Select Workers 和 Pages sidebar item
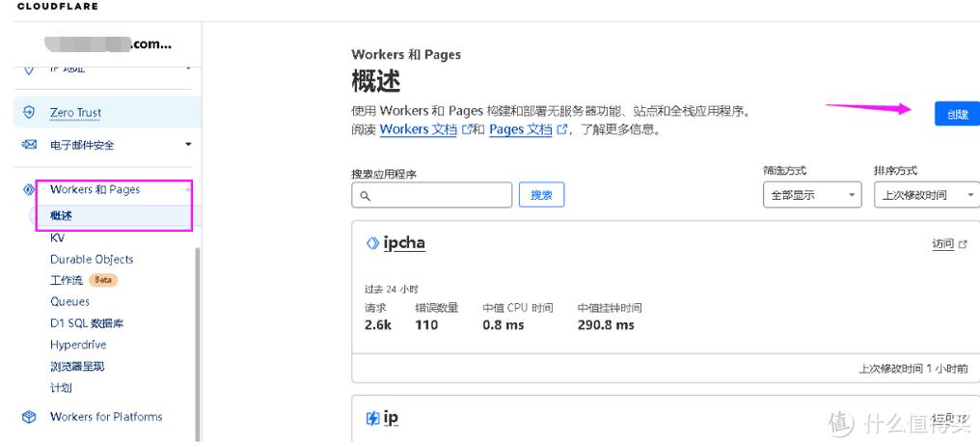 pyautogui.click(x=95, y=189)
